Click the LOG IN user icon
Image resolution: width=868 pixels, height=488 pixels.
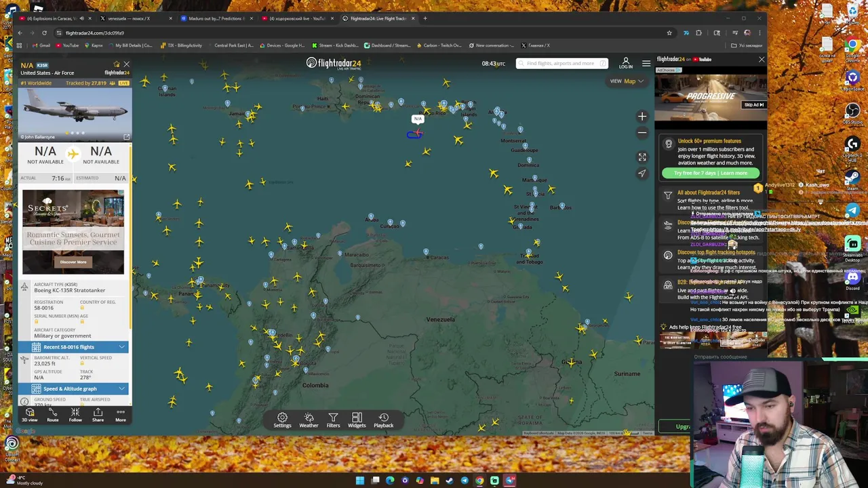[626, 63]
